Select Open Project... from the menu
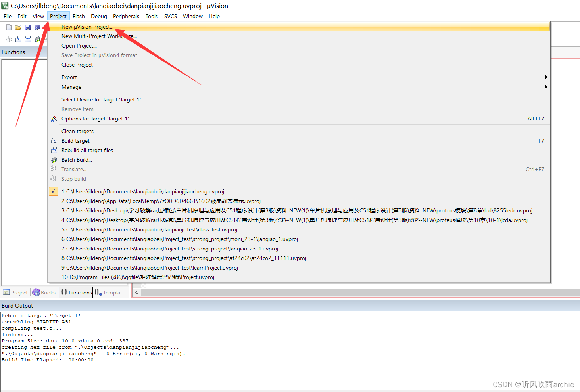580x392 pixels. point(299,46)
